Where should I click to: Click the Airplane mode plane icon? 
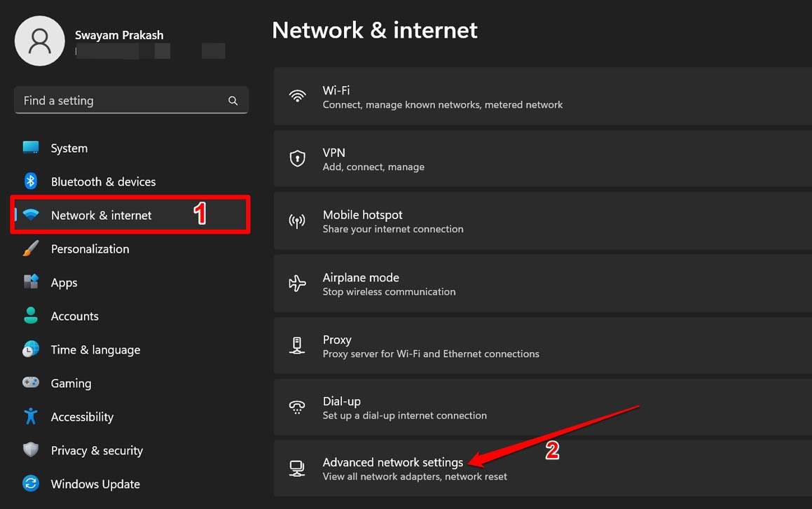coord(297,284)
